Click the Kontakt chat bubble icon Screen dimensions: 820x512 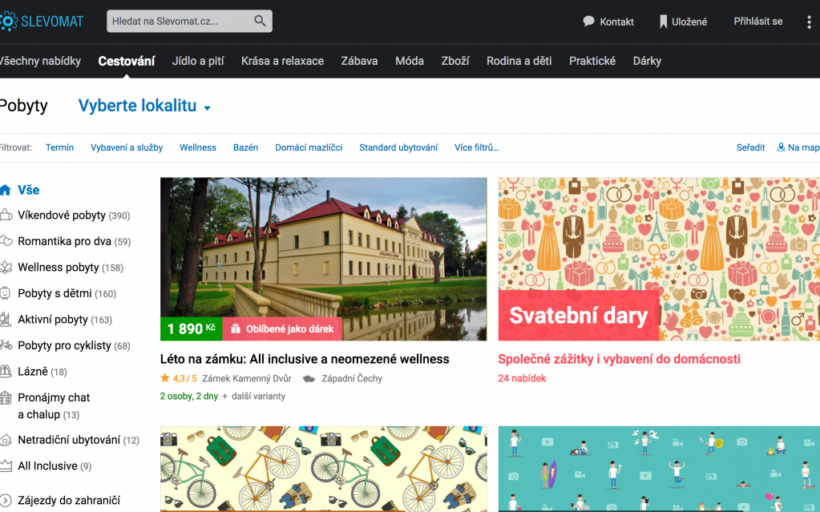tap(589, 21)
